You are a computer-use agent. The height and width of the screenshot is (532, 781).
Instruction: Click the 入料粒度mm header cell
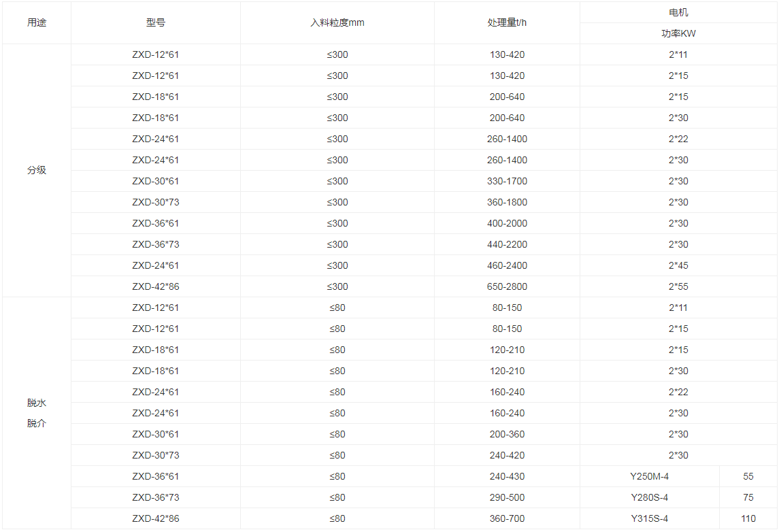pos(337,22)
